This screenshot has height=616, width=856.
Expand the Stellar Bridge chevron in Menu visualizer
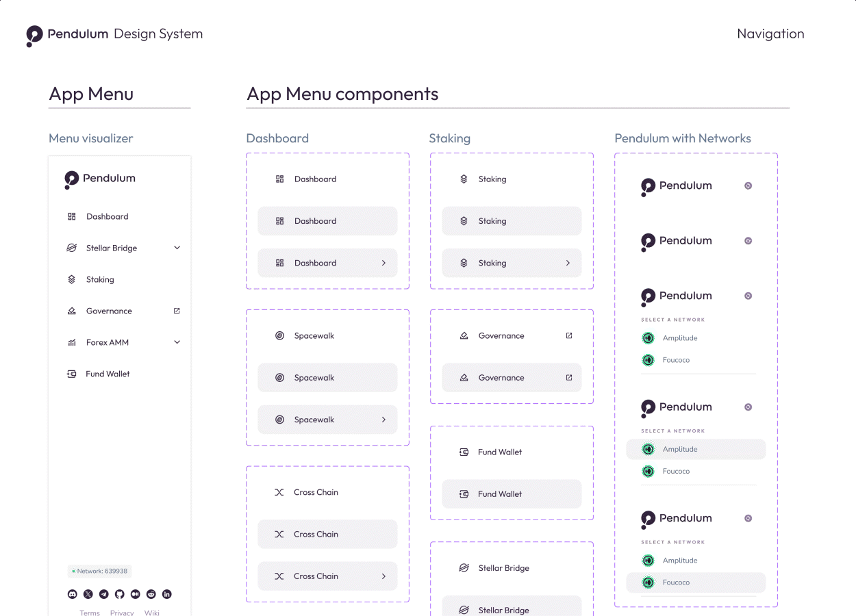click(x=177, y=248)
